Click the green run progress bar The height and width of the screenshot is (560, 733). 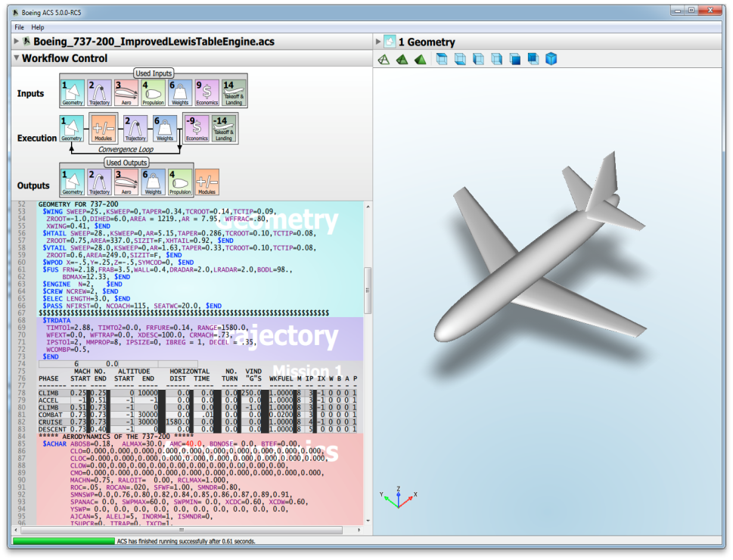tap(64, 541)
